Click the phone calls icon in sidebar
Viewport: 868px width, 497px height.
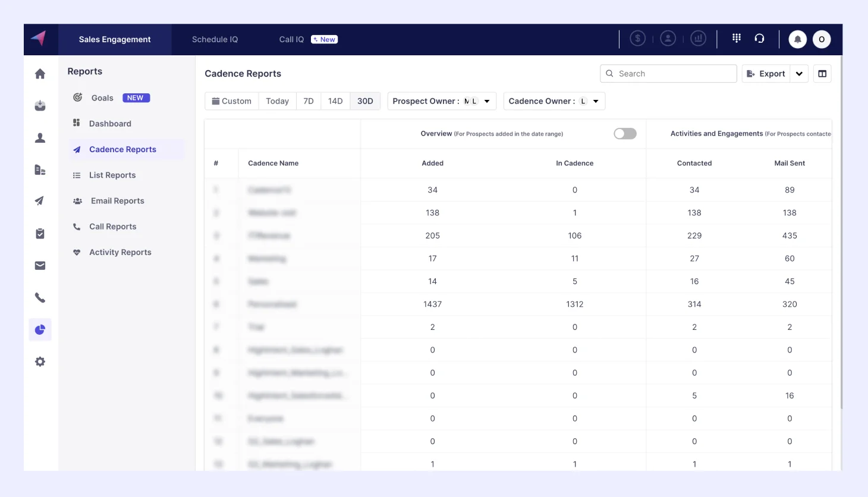[40, 298]
